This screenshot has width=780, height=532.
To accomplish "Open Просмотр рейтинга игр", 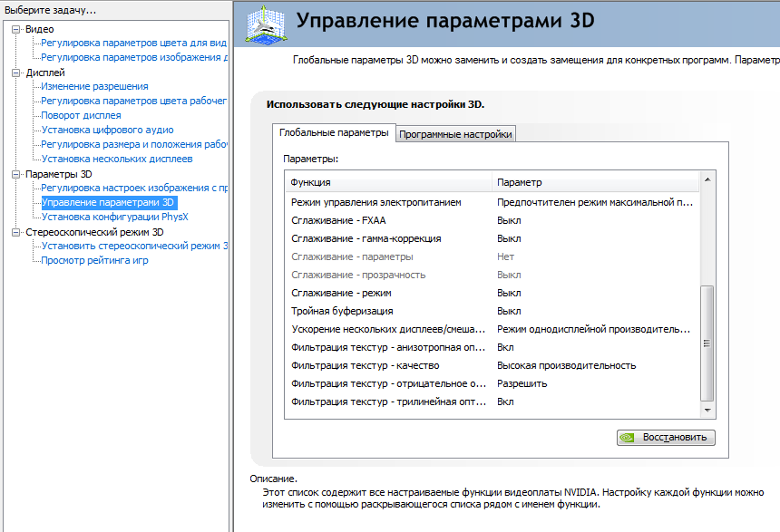I will [94, 260].
